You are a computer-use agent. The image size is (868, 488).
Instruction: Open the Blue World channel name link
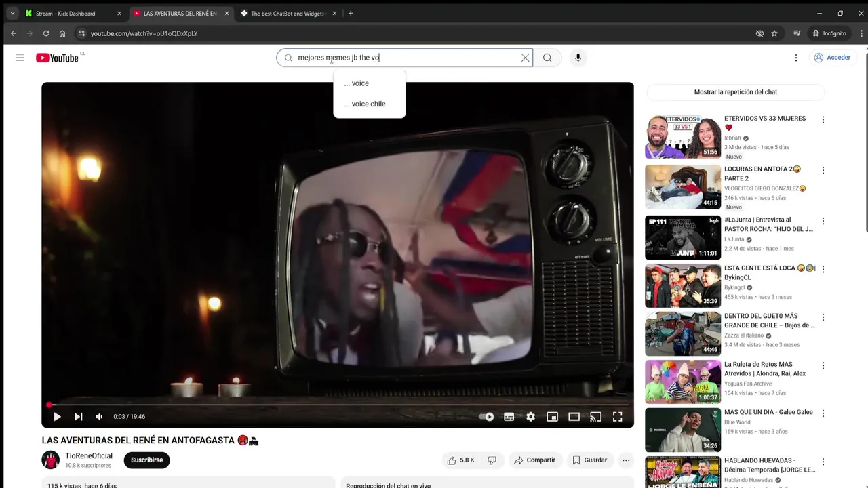tap(737, 422)
